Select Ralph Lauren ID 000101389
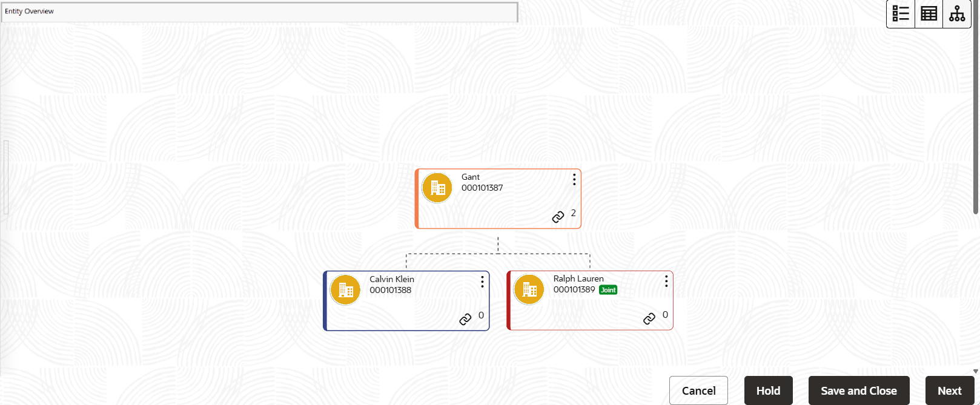Screen dimensions: 980x405 tap(574, 289)
